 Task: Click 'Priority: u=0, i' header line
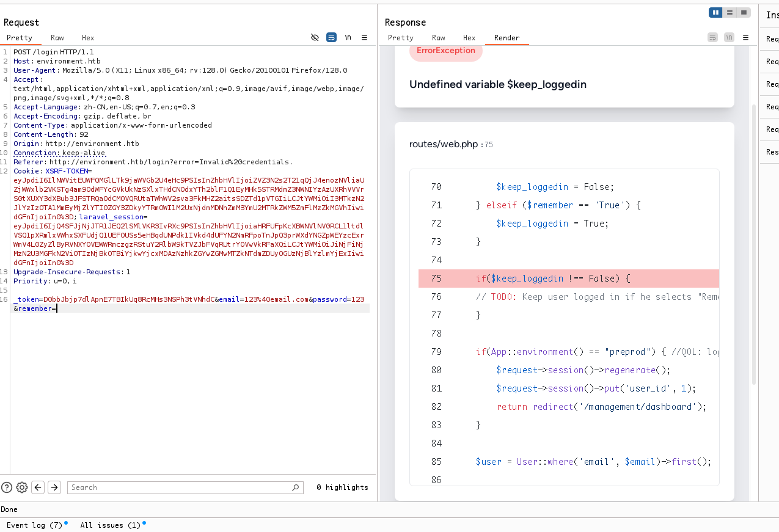pos(45,281)
